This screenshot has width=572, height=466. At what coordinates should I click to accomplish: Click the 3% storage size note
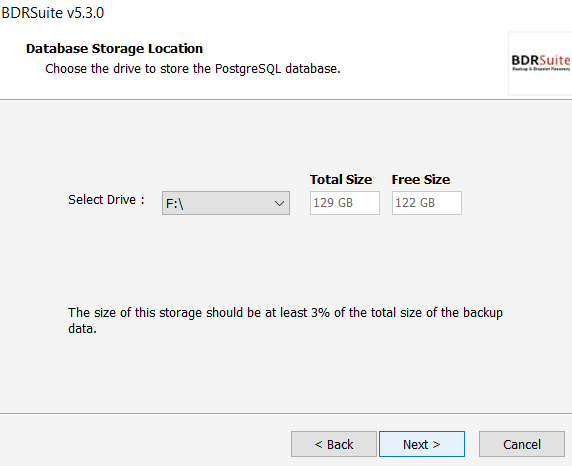pyautogui.click(x=285, y=320)
